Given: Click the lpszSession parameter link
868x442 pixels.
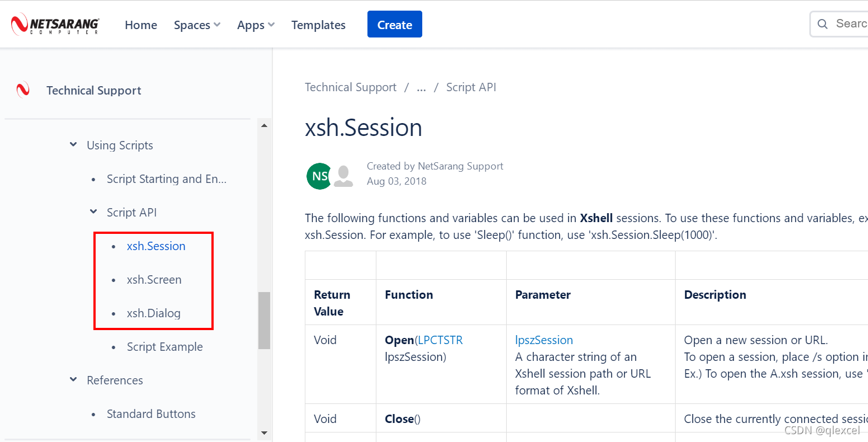Looking at the screenshot, I should [x=544, y=340].
